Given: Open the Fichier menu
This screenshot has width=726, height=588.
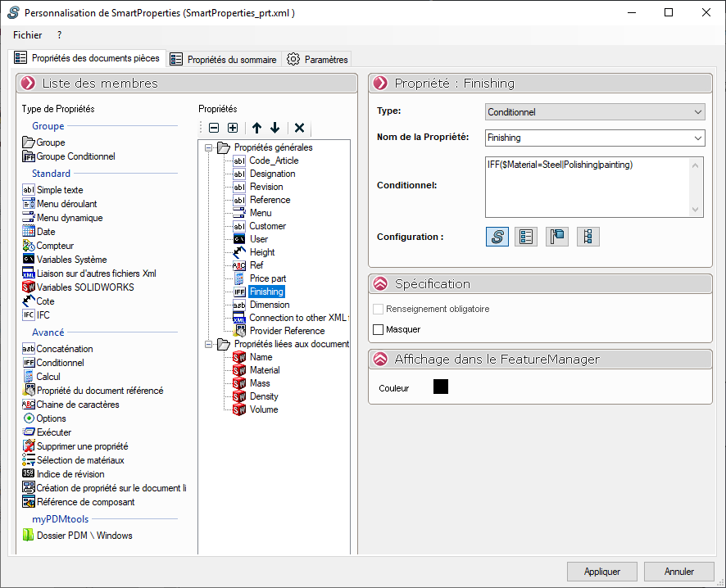Looking at the screenshot, I should [x=27, y=35].
